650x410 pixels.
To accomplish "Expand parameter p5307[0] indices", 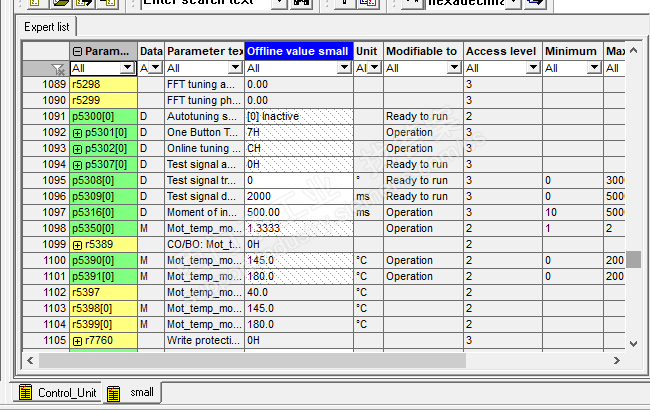I will point(78,165).
